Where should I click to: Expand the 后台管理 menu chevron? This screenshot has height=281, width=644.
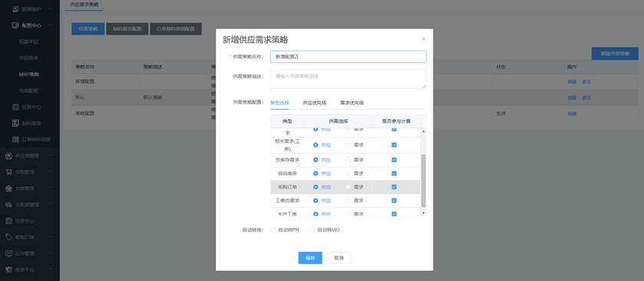click(x=51, y=253)
